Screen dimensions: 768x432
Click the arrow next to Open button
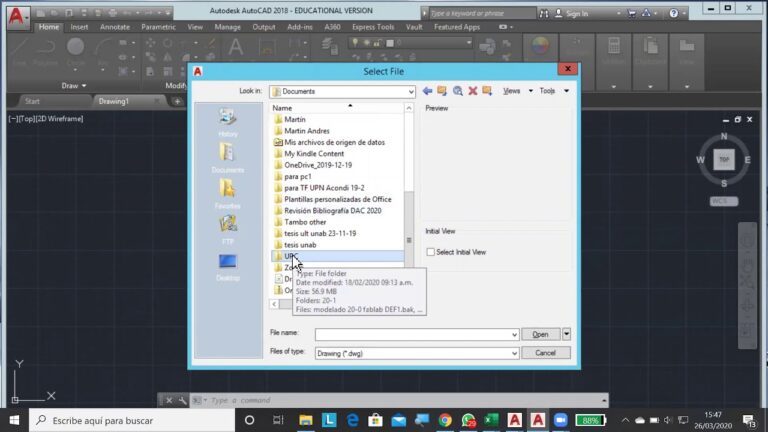[x=566, y=334]
